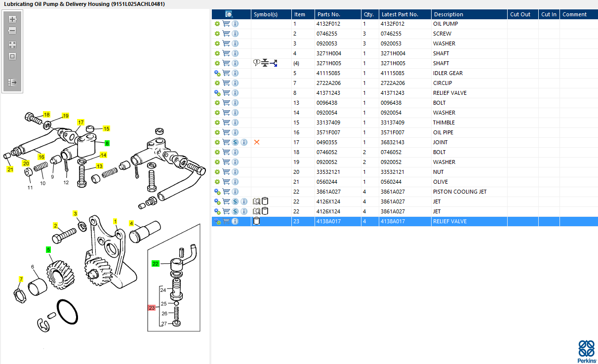
Task: Click the Cut In column header
Action: pos(549,14)
